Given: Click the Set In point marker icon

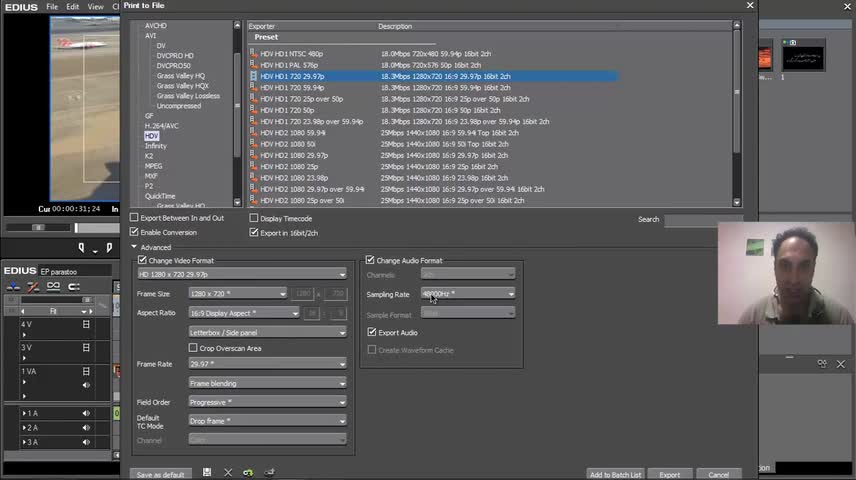Looking at the screenshot, I should coord(81,248).
